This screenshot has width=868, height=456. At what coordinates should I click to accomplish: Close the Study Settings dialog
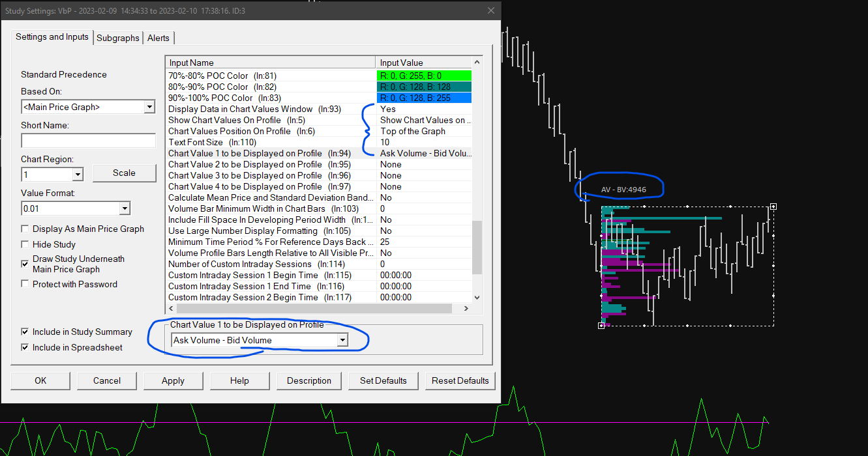click(x=490, y=10)
